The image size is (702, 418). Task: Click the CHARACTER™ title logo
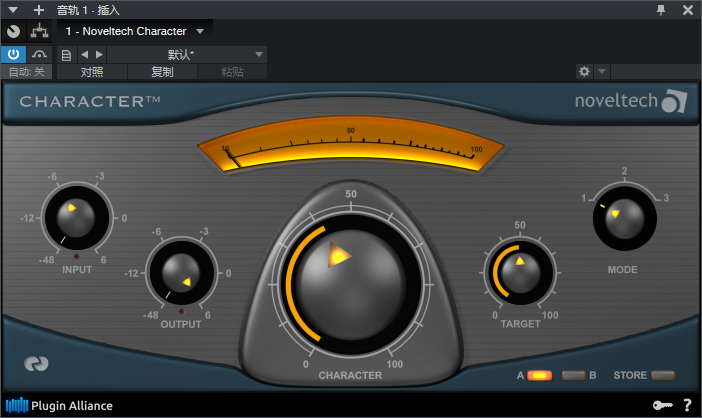(x=90, y=102)
